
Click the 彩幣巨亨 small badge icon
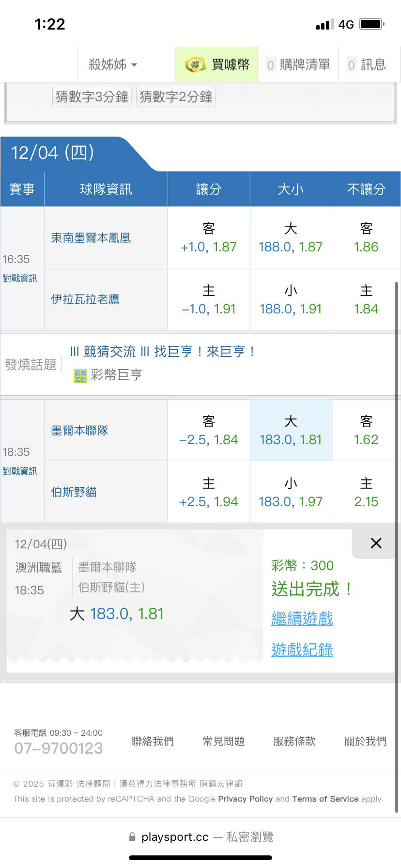coord(80,376)
